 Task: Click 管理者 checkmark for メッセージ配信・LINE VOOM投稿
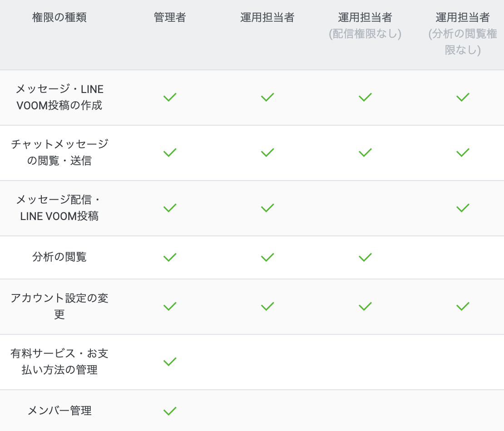pyautogui.click(x=170, y=208)
